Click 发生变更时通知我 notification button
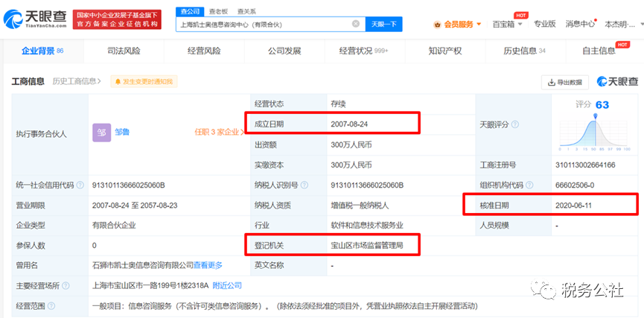Image resolution: width=644 pixels, height=318 pixels. pos(144,82)
